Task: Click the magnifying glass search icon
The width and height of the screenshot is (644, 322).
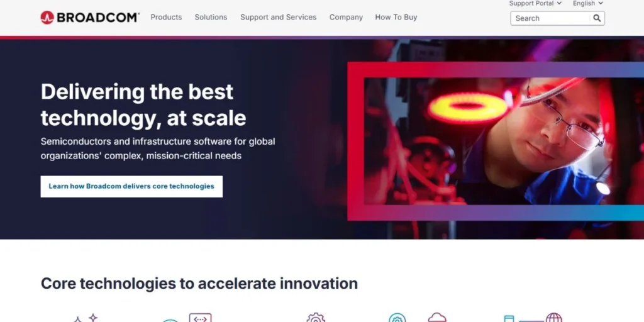Action: pos(597,18)
